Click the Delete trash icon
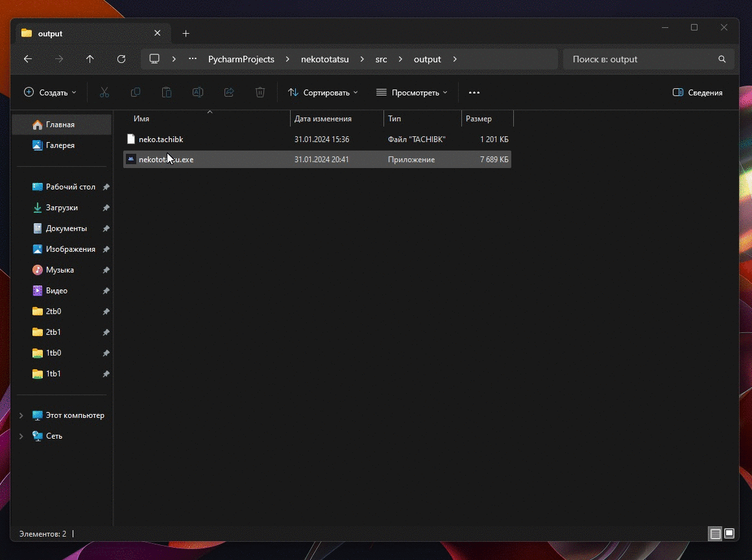 (260, 93)
